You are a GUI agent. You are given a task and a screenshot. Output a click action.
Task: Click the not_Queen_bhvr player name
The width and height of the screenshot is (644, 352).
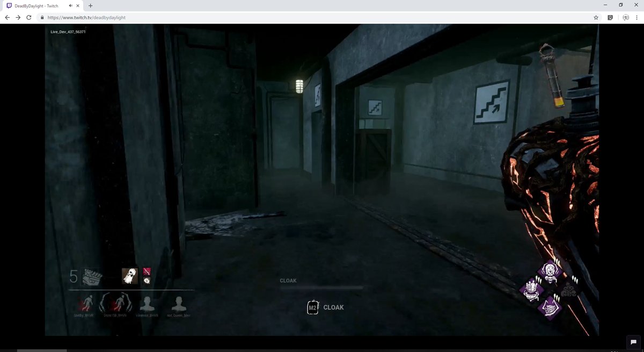pos(179,315)
